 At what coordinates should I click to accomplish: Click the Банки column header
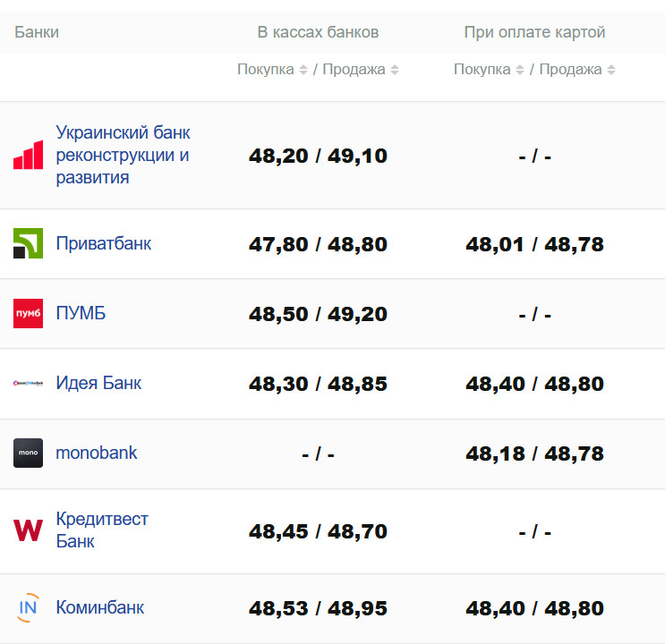coord(37,32)
